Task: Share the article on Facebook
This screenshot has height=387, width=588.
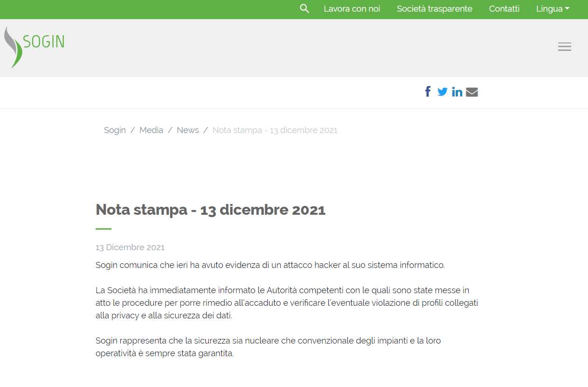Action: (428, 91)
